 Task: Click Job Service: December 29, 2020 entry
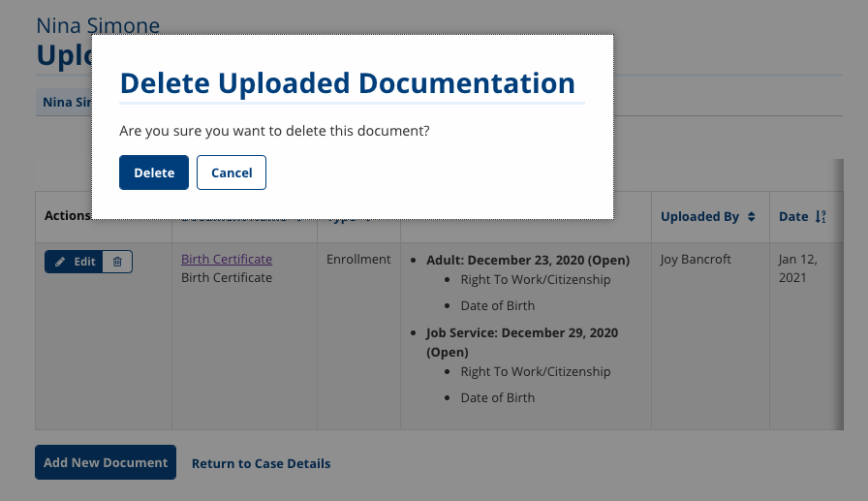(522, 342)
